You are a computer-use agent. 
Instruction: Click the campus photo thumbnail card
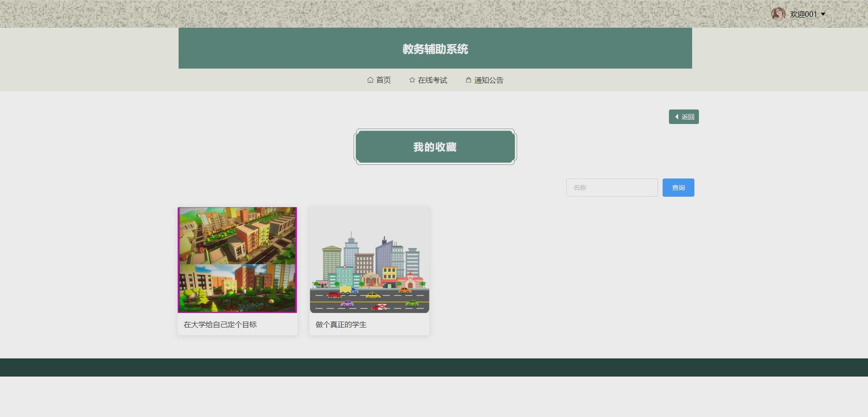click(237, 260)
